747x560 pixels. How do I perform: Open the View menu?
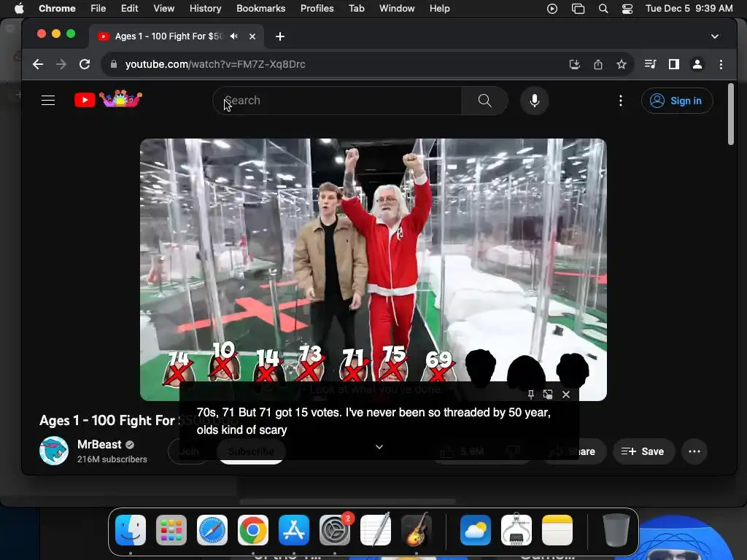click(x=164, y=9)
